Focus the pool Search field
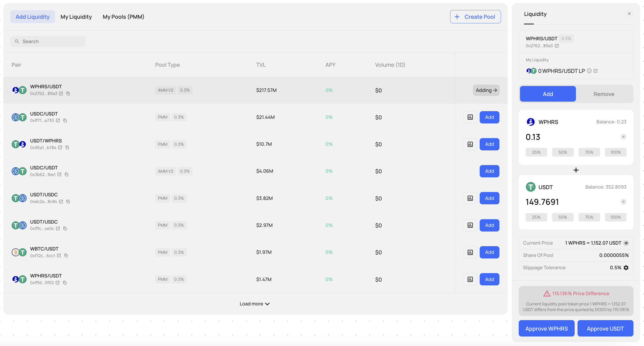This screenshot has width=644, height=346. click(48, 42)
